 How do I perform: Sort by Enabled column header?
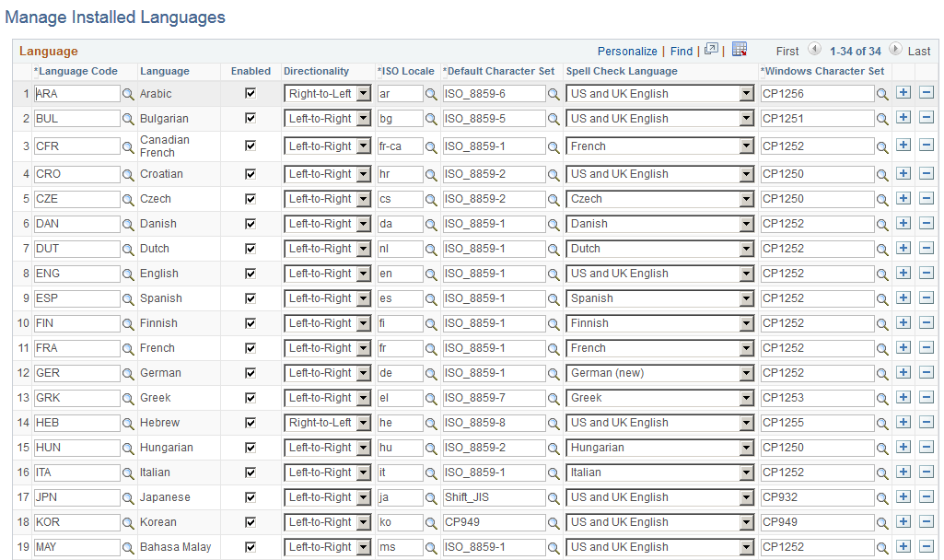251,71
